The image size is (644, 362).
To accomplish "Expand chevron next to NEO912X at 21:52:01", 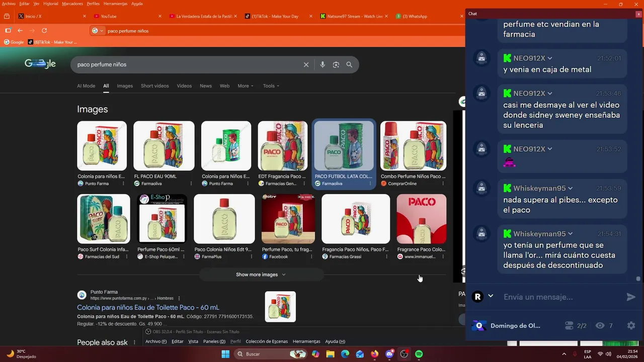I will point(550,58).
